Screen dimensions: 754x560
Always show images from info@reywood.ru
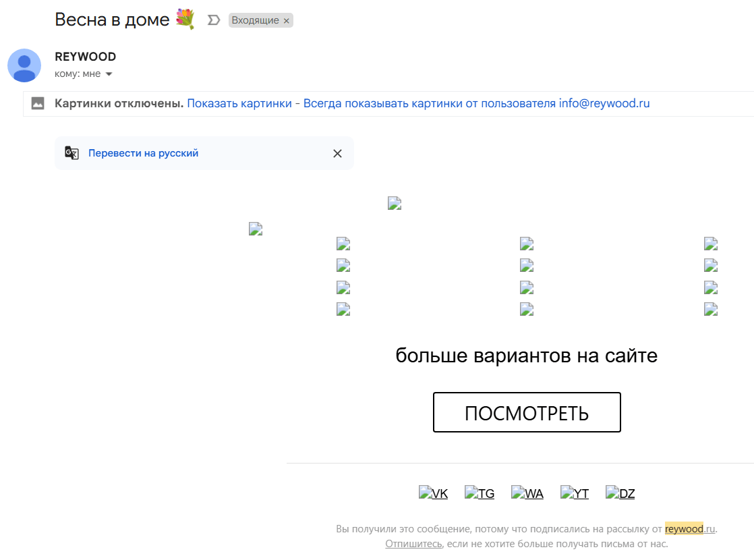pyautogui.click(x=477, y=103)
